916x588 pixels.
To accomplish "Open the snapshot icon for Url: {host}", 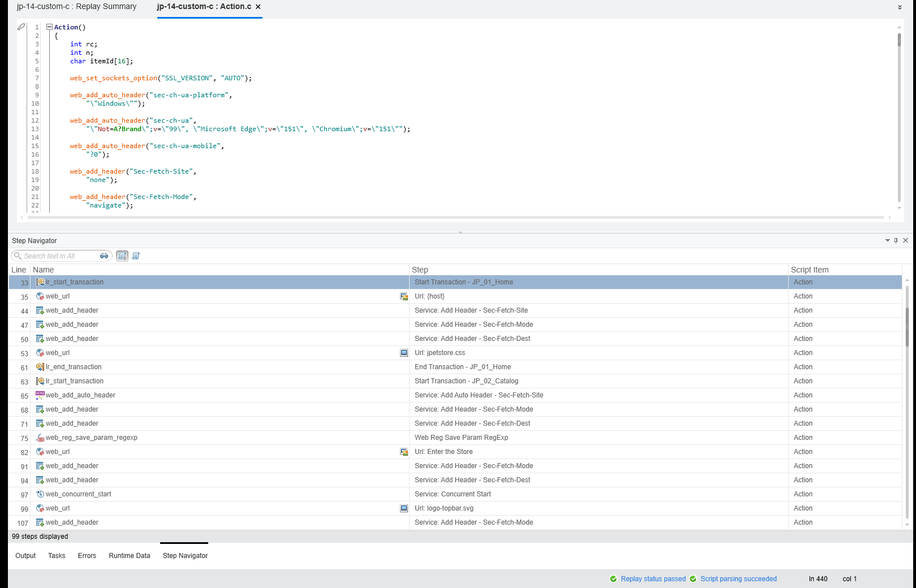I will coord(404,296).
